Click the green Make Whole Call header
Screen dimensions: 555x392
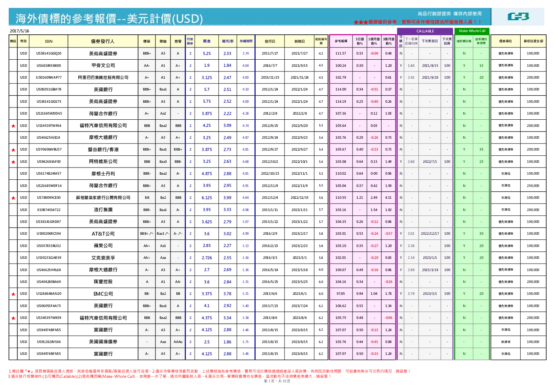[x=472, y=31]
